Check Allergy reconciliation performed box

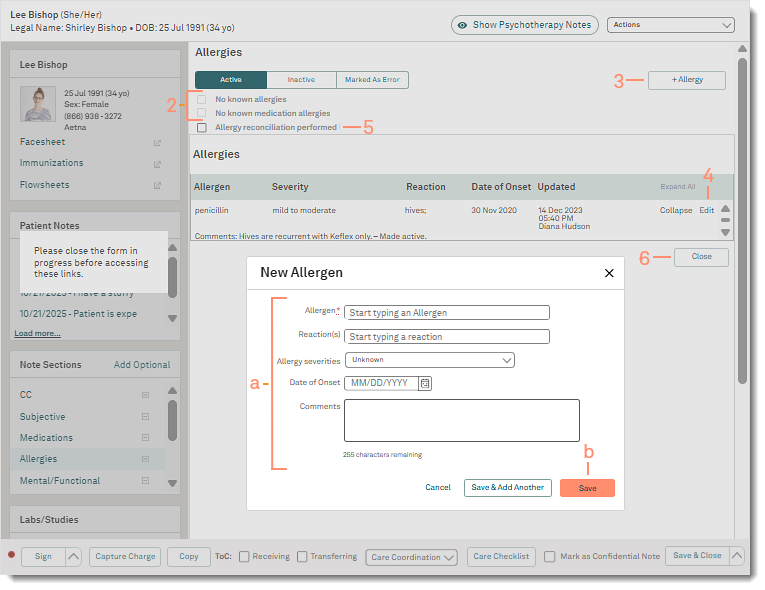coord(202,128)
